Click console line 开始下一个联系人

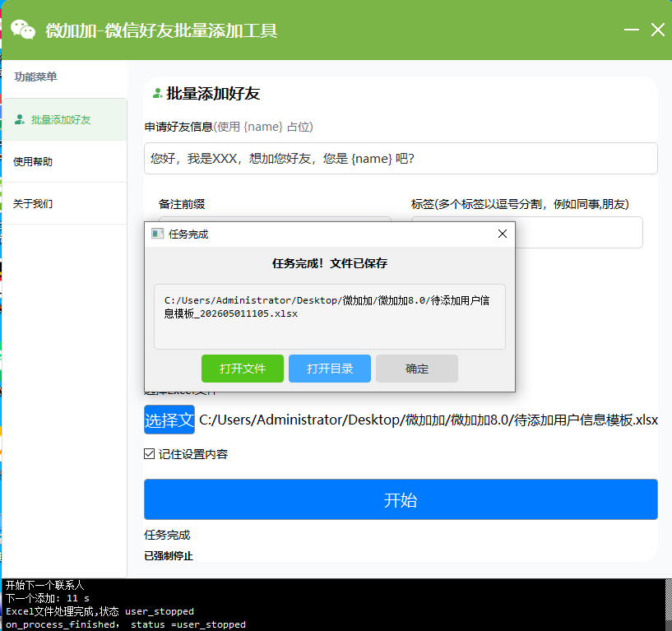45,585
